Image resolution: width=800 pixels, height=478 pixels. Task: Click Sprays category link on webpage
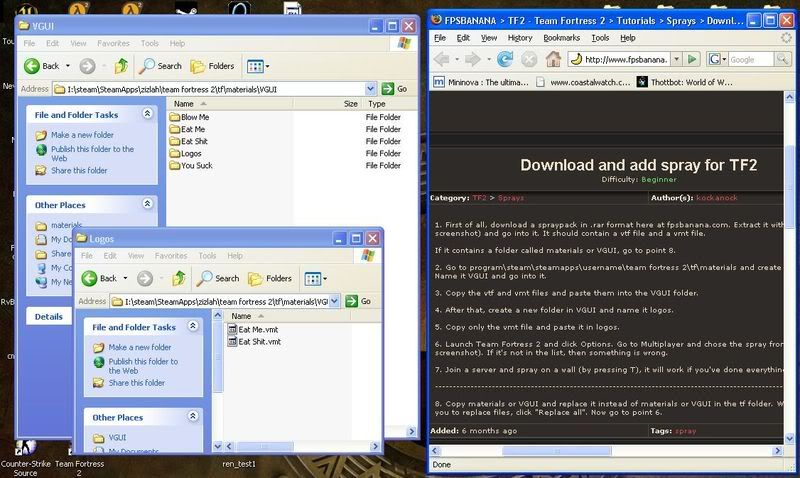[511, 198]
